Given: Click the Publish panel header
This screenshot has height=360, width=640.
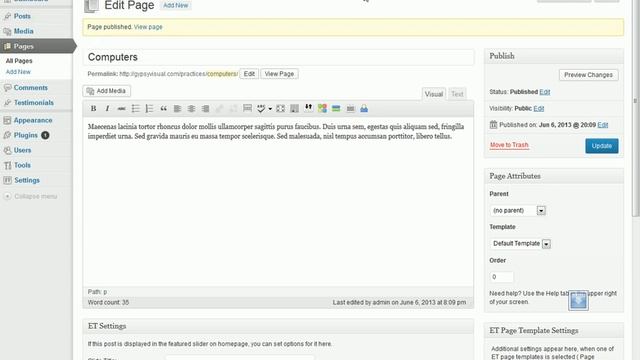Looking at the screenshot, I should tap(554, 56).
